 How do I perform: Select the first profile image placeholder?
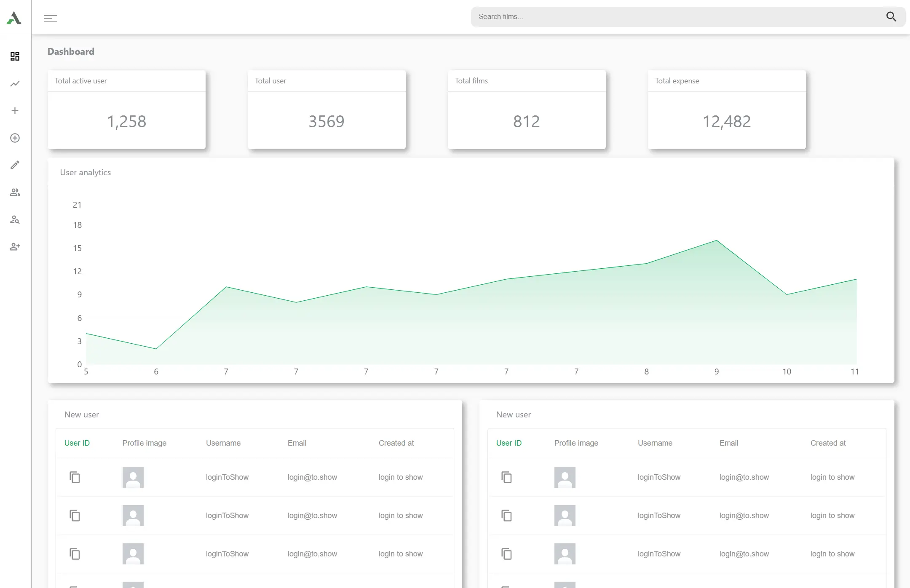click(x=133, y=477)
